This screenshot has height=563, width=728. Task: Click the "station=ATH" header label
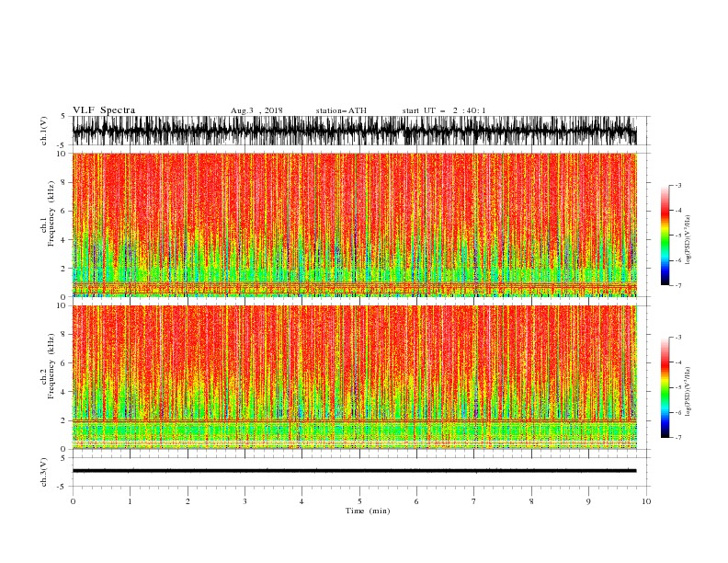341,110
